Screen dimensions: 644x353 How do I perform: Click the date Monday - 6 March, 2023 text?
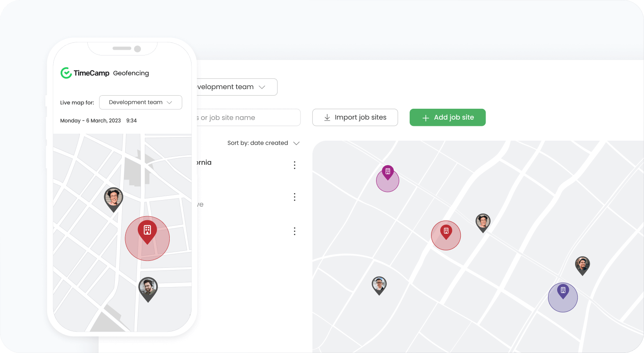click(90, 121)
